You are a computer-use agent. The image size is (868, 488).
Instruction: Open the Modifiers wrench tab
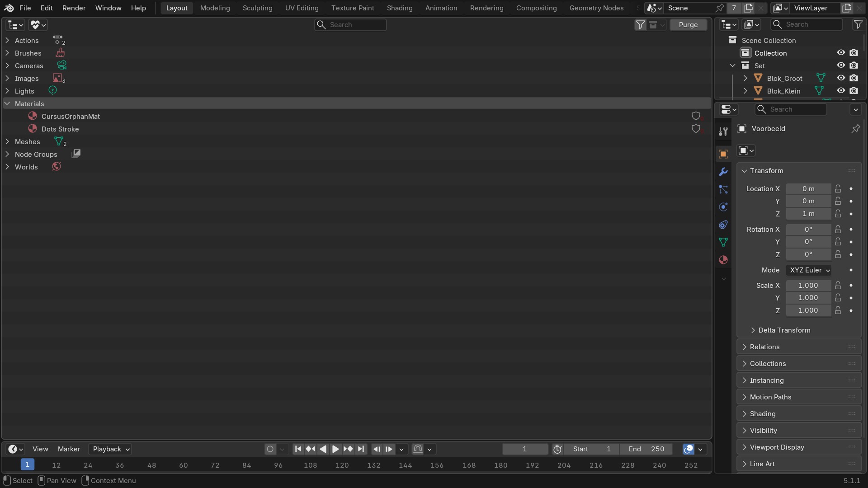[723, 172]
